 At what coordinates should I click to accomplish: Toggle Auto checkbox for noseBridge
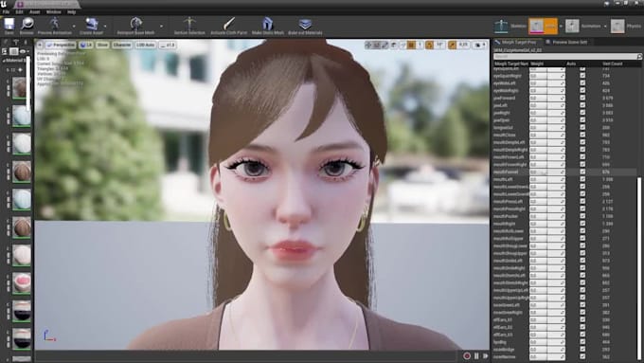pos(582,350)
